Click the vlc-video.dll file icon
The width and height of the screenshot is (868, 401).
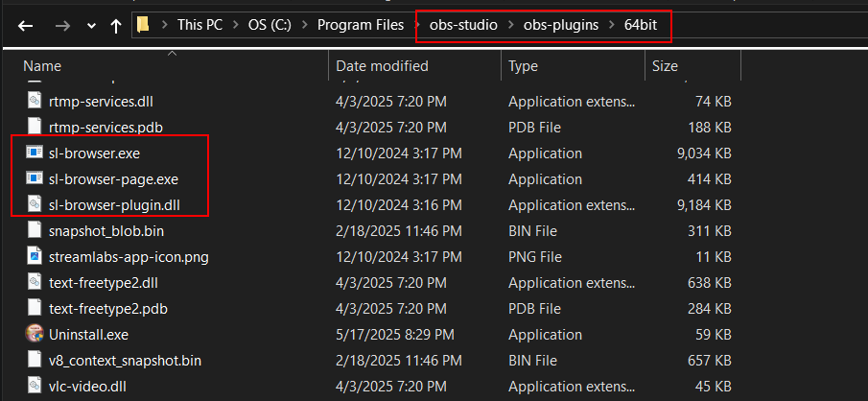[35, 386]
